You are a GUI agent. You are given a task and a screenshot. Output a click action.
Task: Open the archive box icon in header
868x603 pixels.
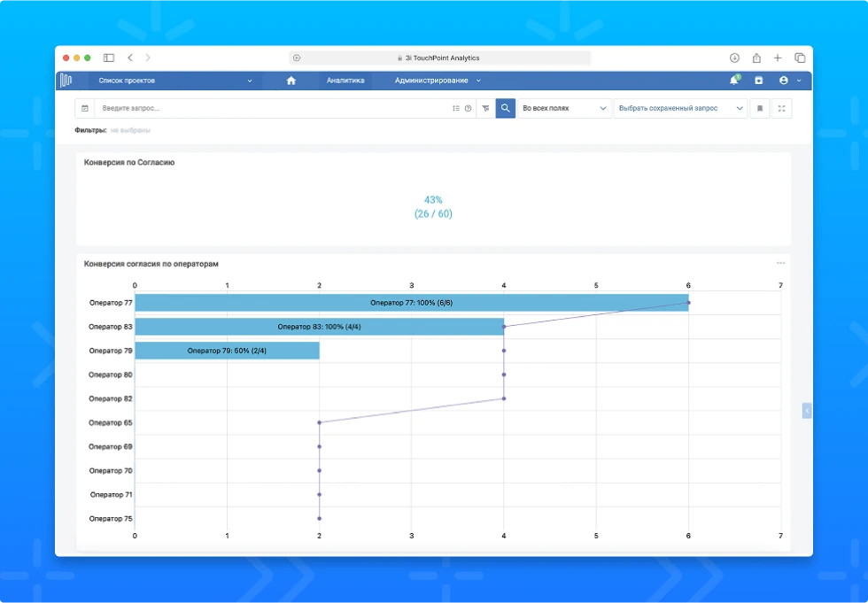758,81
